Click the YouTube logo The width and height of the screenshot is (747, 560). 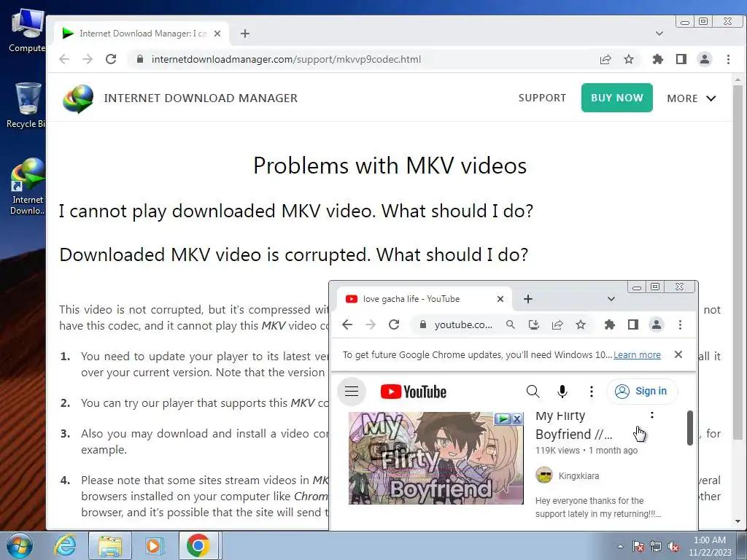(414, 392)
